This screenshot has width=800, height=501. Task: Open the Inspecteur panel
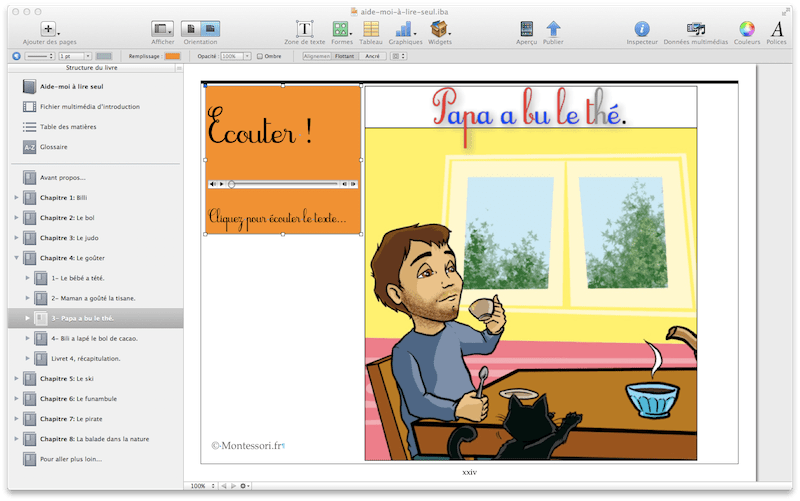642,29
